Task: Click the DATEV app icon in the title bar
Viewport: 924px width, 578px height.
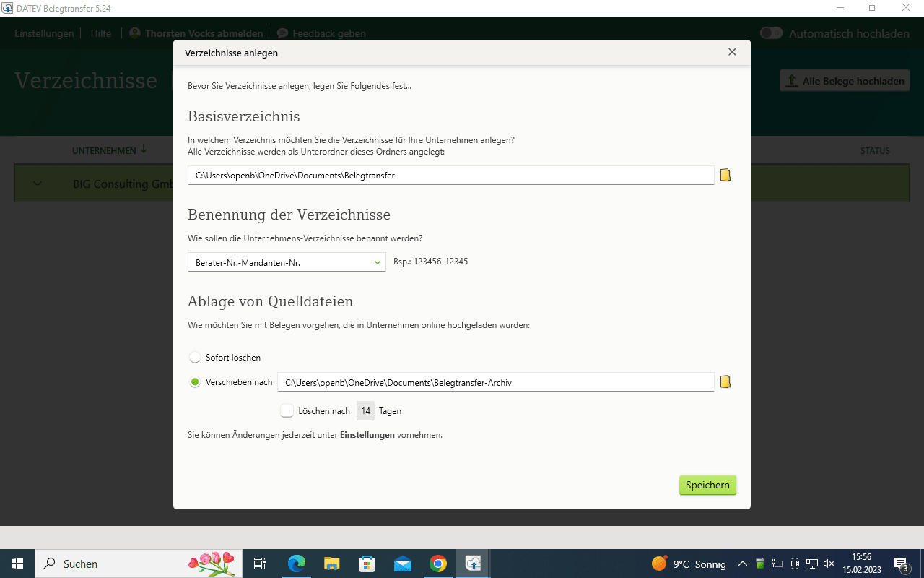Action: coord(8,8)
